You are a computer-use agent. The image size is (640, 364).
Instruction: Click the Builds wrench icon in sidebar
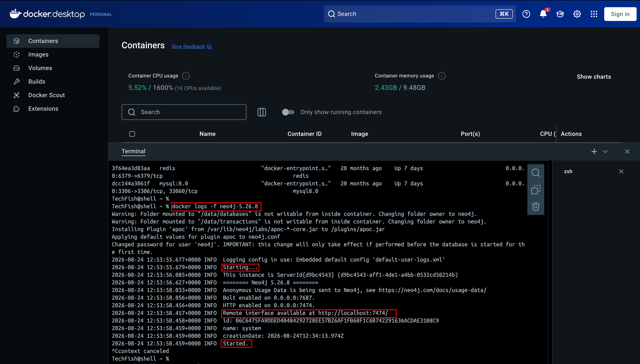coord(17,81)
